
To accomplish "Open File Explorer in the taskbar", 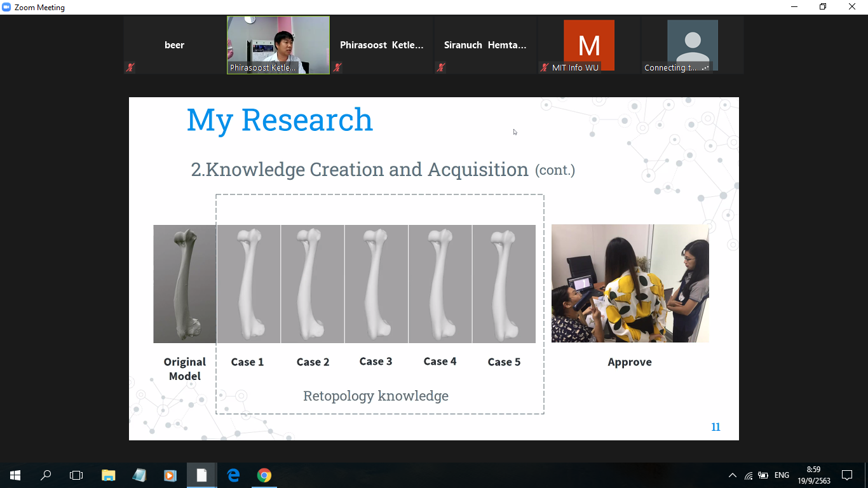I will tap(109, 475).
